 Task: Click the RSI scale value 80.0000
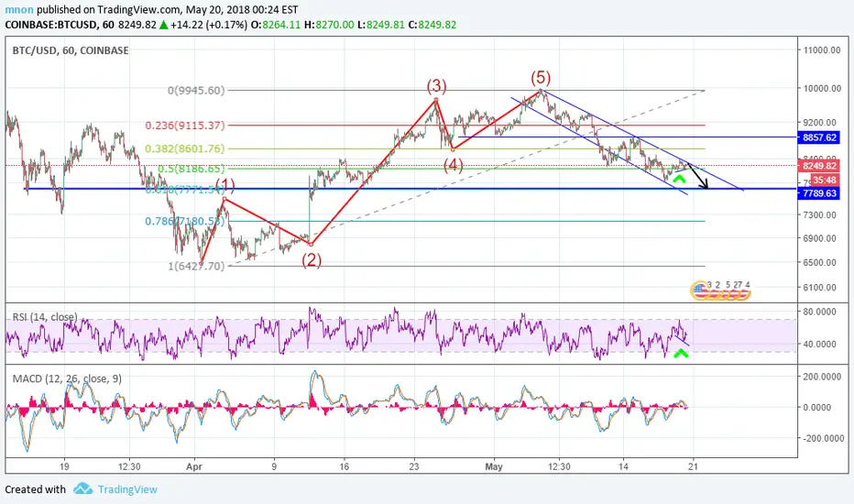tap(820, 312)
